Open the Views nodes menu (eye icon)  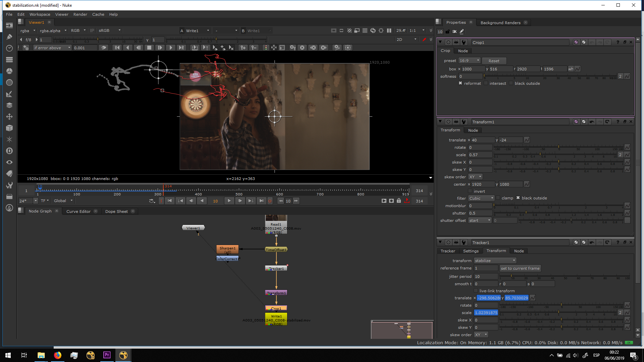[x=9, y=162]
